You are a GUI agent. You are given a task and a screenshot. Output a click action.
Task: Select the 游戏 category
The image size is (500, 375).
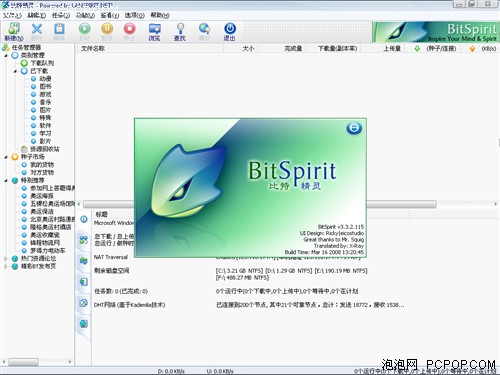click(45, 95)
